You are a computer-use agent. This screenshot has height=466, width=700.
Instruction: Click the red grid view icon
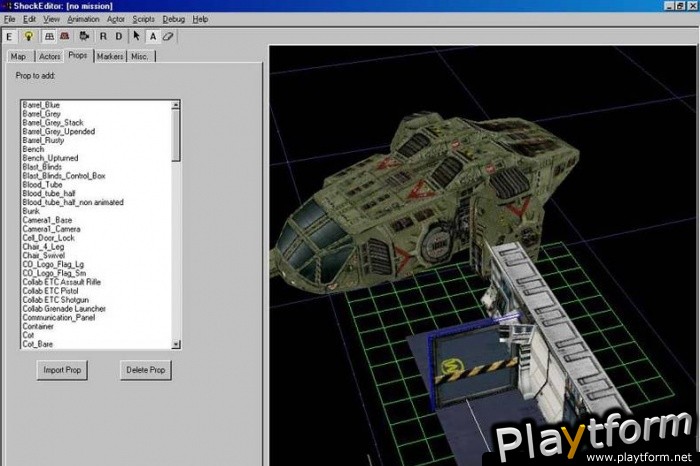[65, 37]
